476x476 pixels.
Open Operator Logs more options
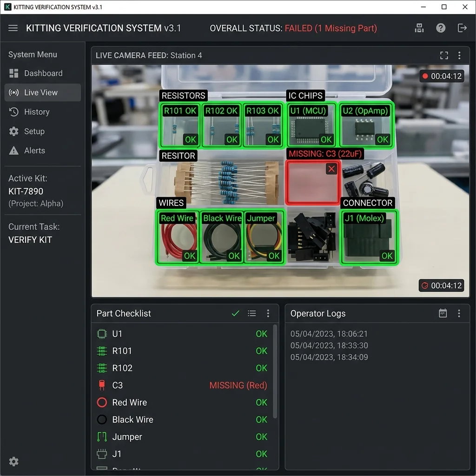click(x=459, y=313)
